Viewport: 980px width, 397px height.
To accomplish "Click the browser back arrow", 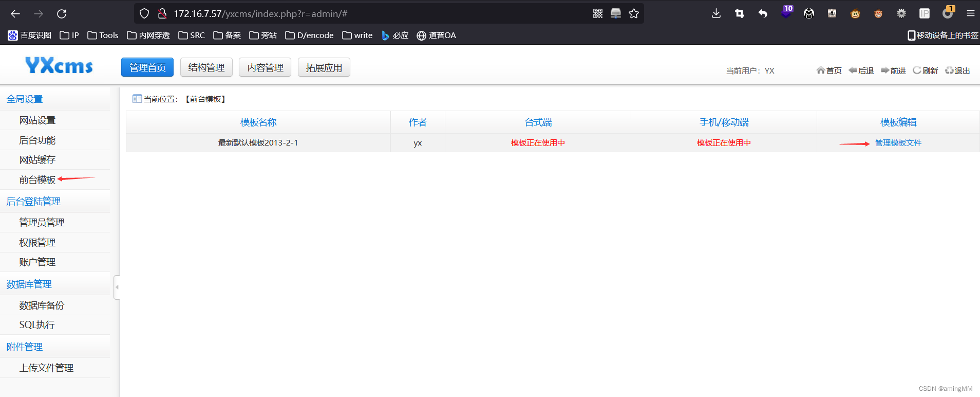I will [15, 14].
